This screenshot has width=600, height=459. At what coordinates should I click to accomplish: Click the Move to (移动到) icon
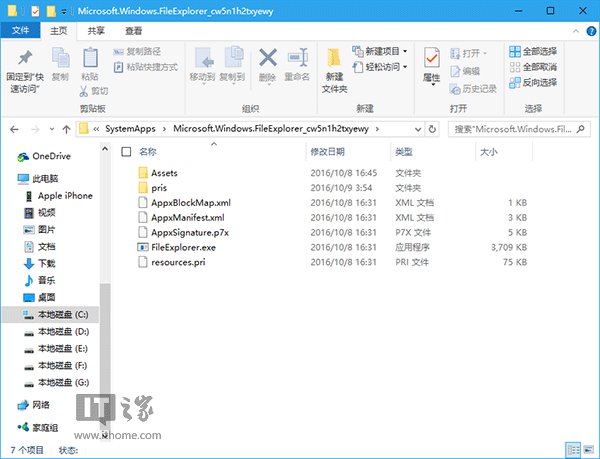tap(204, 58)
